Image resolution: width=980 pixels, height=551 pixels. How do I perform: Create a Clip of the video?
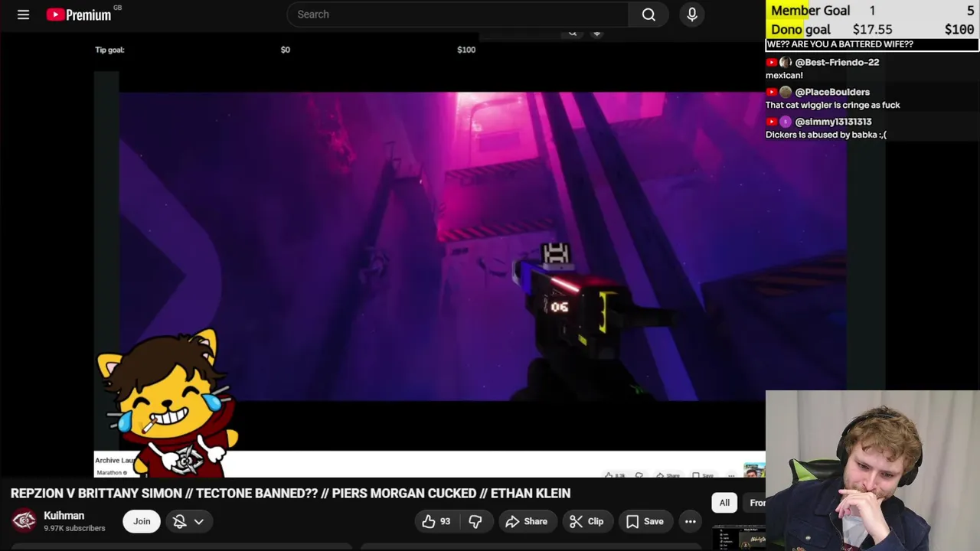pyautogui.click(x=586, y=521)
